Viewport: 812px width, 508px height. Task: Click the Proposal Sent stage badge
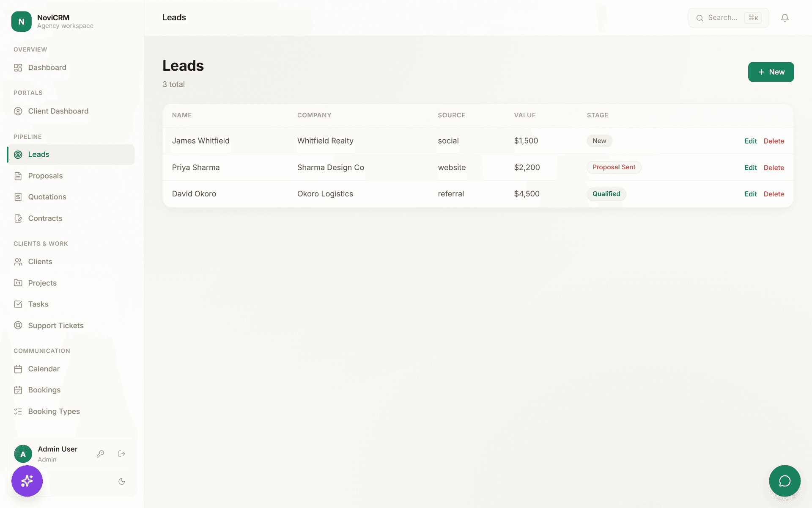click(x=614, y=167)
